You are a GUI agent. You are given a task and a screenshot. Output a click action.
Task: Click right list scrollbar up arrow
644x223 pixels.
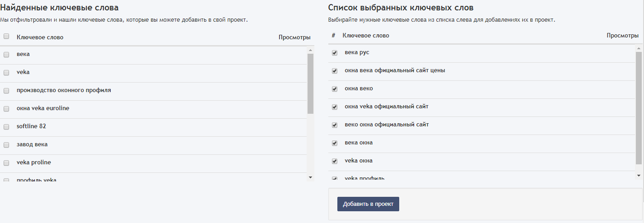639,48
